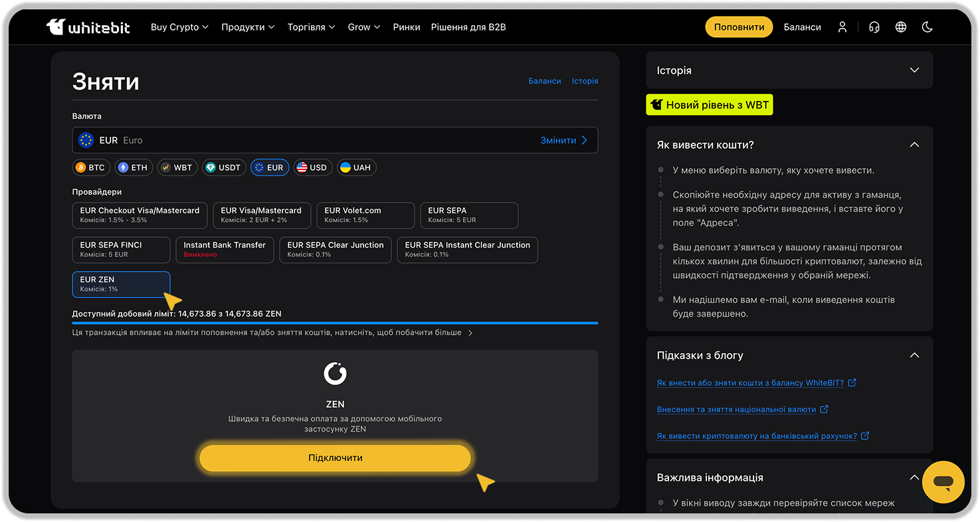The image size is (980, 522).
Task: Select EUR Volet.com provider
Action: point(365,215)
